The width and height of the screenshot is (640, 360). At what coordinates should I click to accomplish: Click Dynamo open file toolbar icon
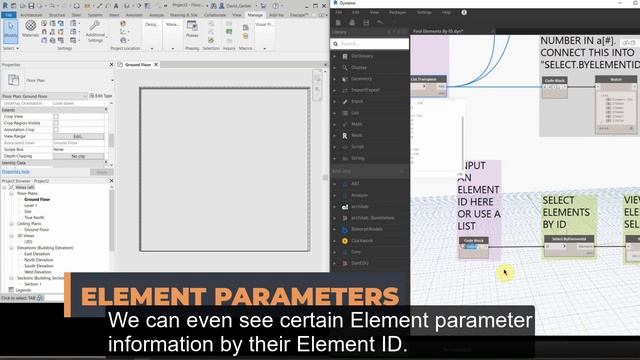tap(352, 22)
